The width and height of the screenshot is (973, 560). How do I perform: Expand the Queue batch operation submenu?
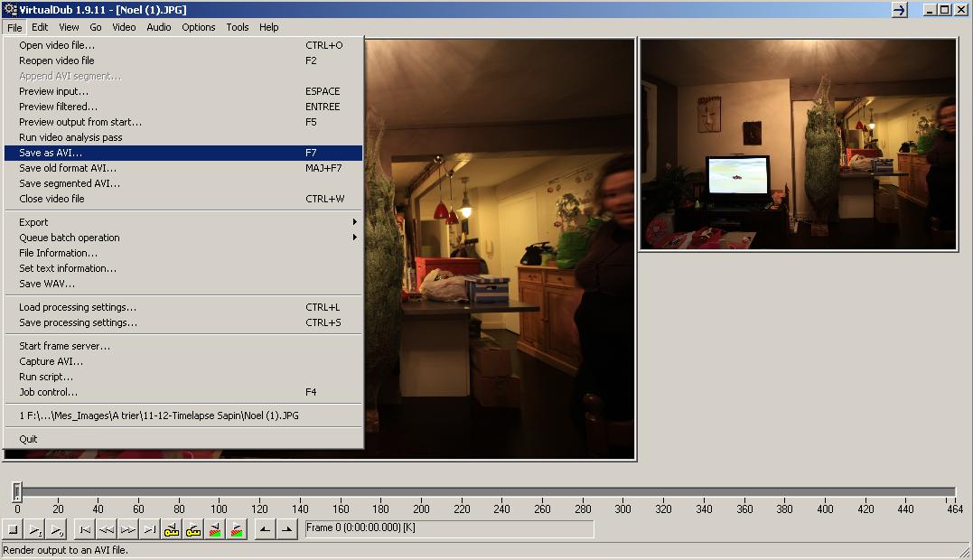(183, 238)
